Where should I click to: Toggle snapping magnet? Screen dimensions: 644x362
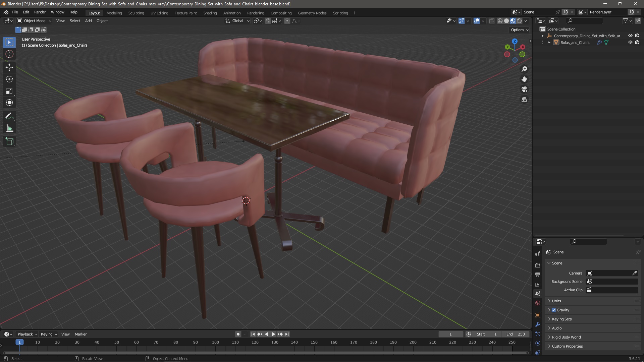tap(268, 21)
